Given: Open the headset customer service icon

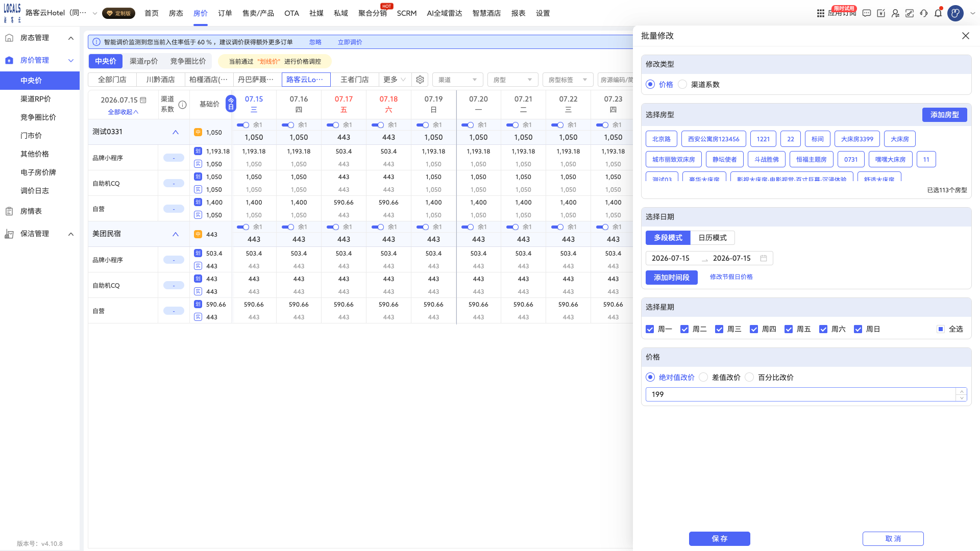Looking at the screenshot, I should [x=923, y=13].
